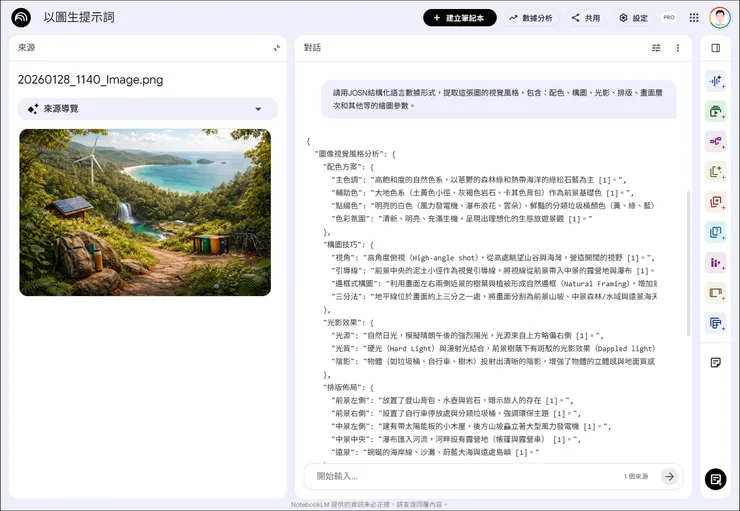Click the "圖像視覺風格分析" key text
This screenshot has width=740, height=511.
tap(349, 154)
